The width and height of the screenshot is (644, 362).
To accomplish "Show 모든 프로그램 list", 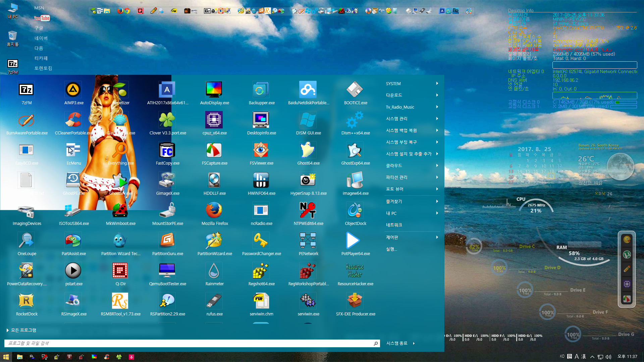I will click(x=21, y=330).
